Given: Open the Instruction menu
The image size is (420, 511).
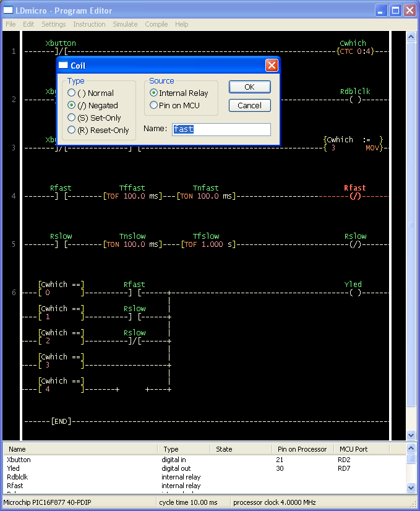Looking at the screenshot, I should (x=89, y=24).
